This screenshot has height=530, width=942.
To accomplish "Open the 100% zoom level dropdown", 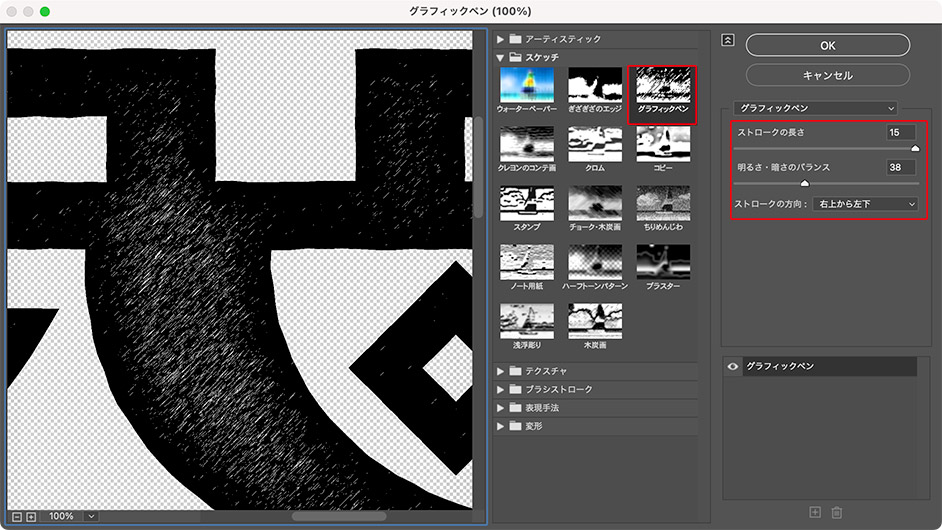I will tap(91, 516).
